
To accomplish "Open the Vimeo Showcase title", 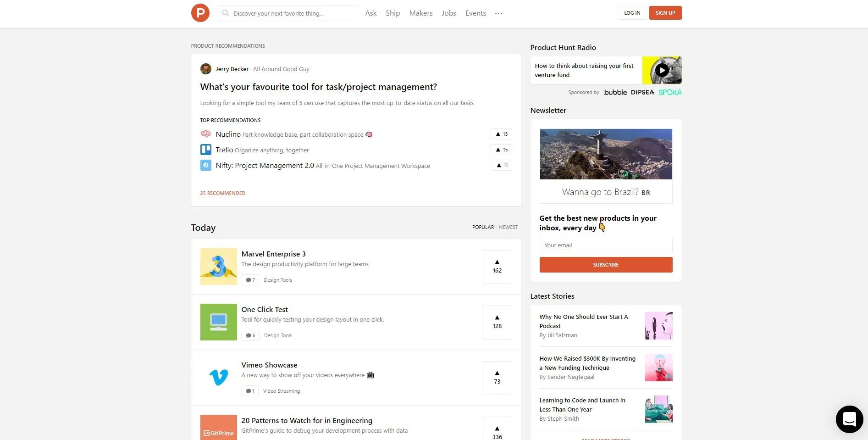I will (269, 365).
